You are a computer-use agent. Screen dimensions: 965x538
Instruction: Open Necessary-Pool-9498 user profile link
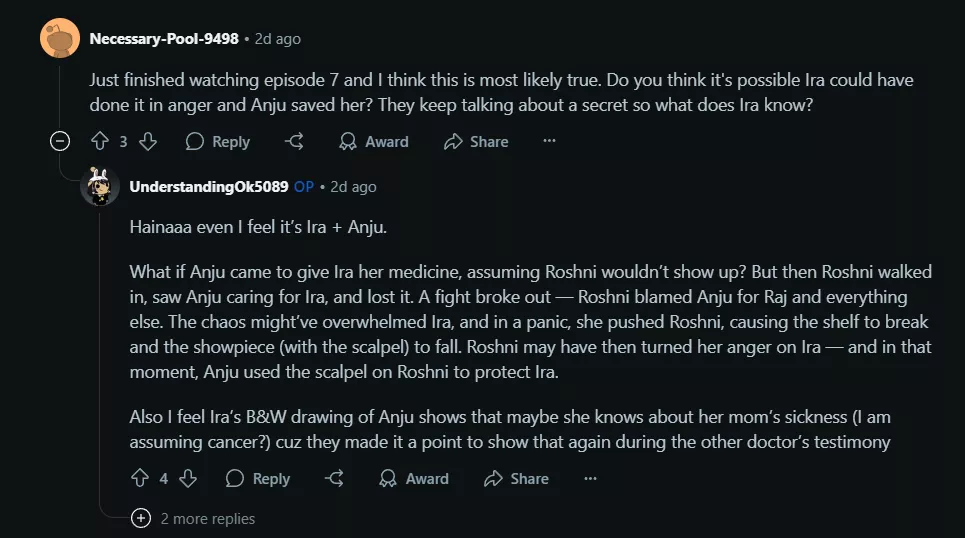[164, 39]
